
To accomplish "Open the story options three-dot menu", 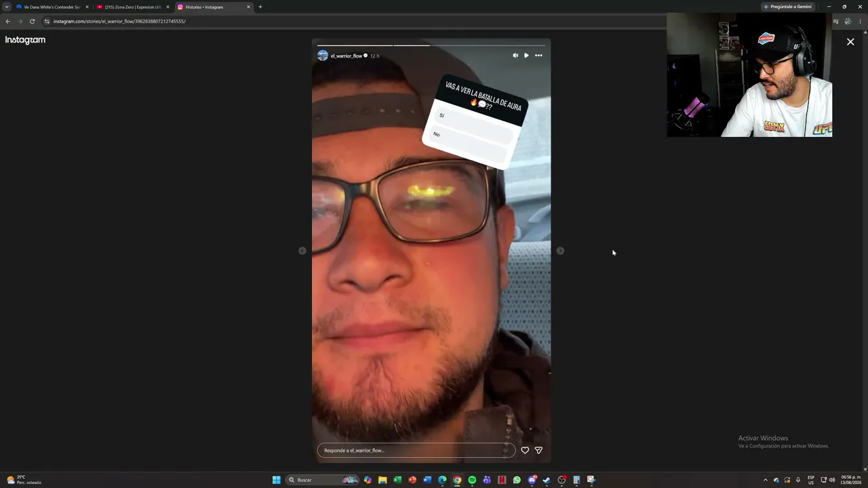I will click(538, 56).
